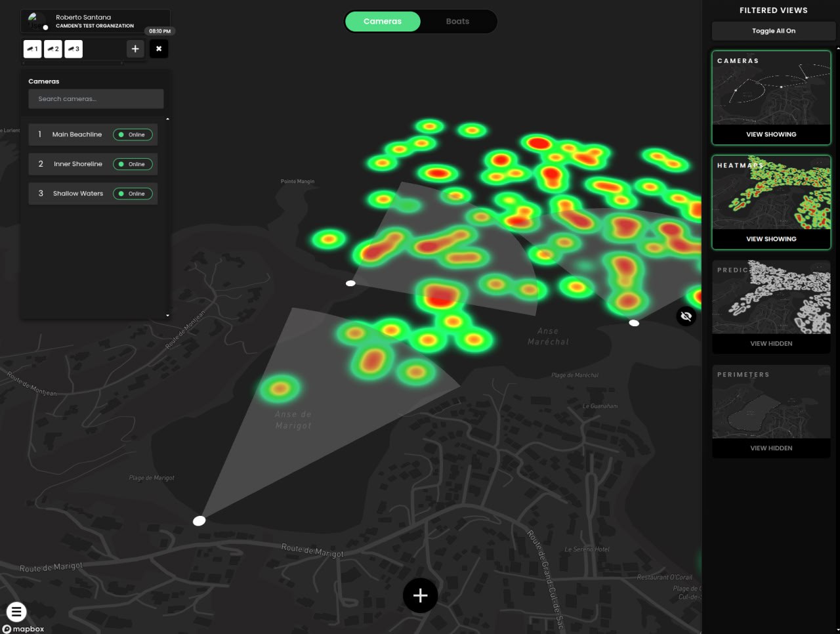This screenshot has width=840, height=634.
Task: Click the Pointe Mangin map label
Action: (x=297, y=181)
